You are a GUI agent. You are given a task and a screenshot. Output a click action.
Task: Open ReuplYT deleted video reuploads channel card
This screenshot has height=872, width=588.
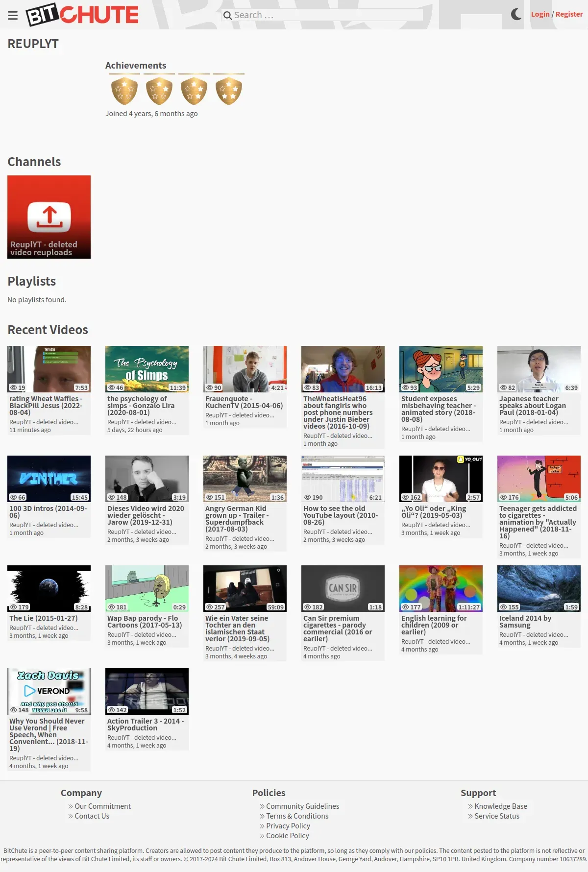click(x=49, y=217)
